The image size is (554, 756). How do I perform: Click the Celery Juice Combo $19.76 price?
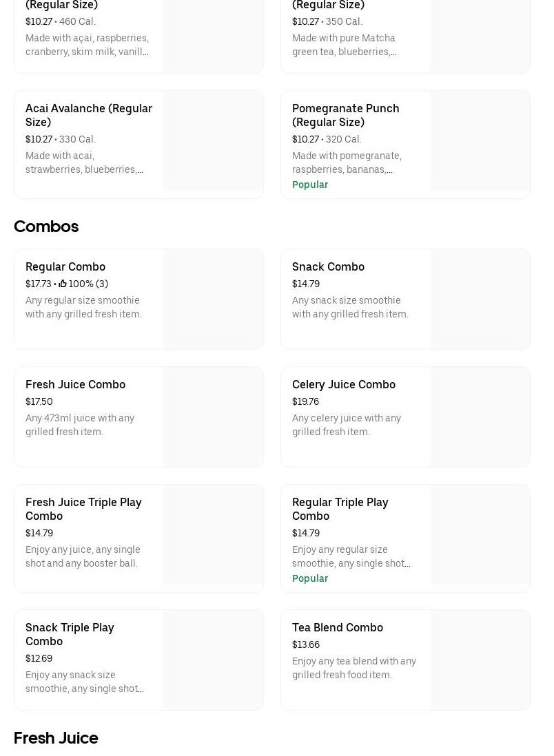tap(305, 401)
